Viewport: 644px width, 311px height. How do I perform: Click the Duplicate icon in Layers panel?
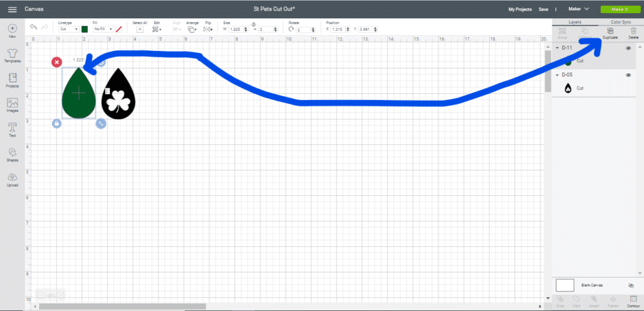(609, 33)
